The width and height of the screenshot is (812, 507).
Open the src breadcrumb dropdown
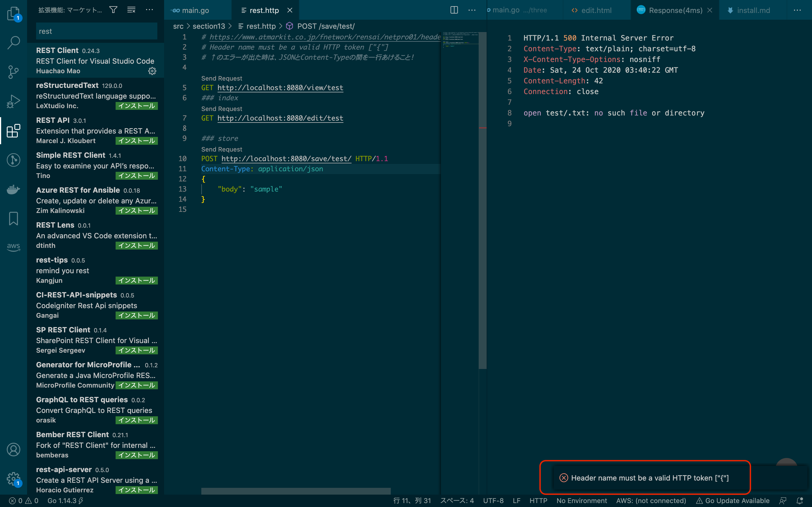pyautogui.click(x=178, y=26)
